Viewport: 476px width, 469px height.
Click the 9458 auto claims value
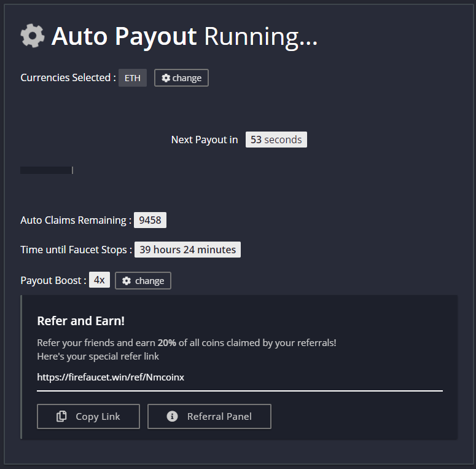coord(150,220)
